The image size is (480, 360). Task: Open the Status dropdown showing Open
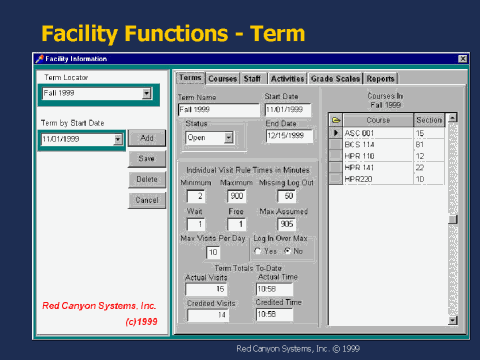228,137
